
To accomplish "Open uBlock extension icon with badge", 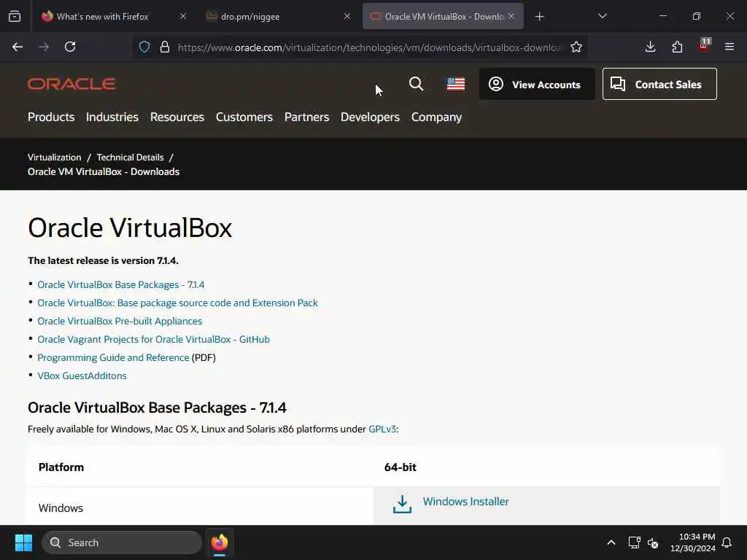I will (x=704, y=46).
